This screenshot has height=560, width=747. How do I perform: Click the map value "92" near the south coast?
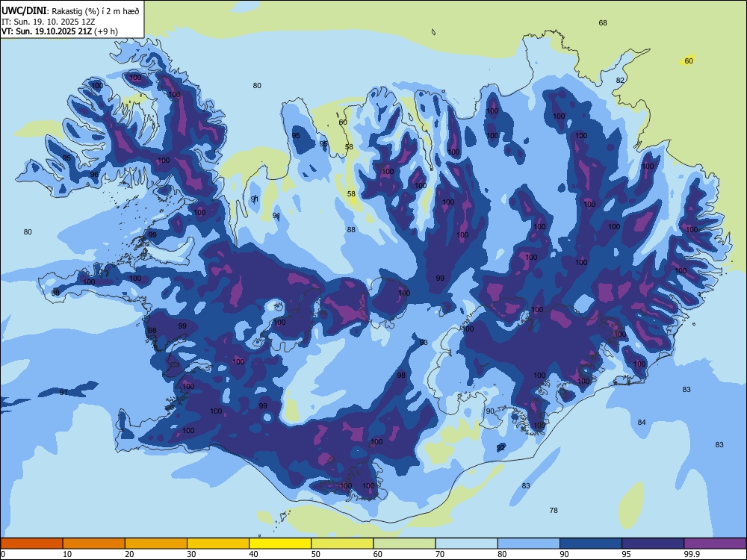pyautogui.click(x=500, y=447)
